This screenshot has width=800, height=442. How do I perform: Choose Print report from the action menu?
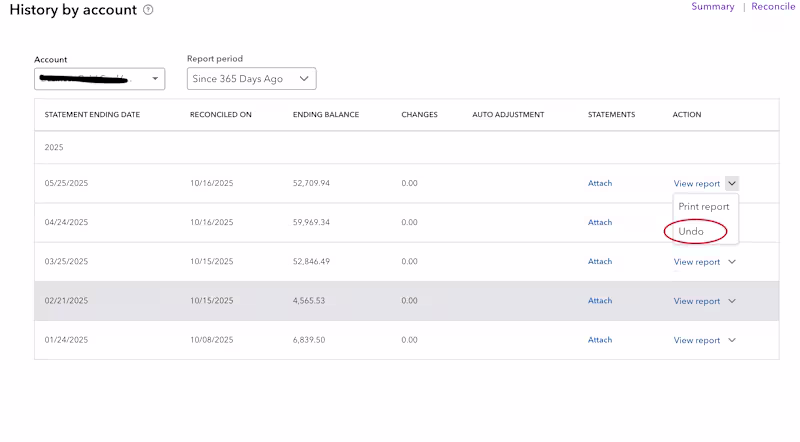point(704,207)
